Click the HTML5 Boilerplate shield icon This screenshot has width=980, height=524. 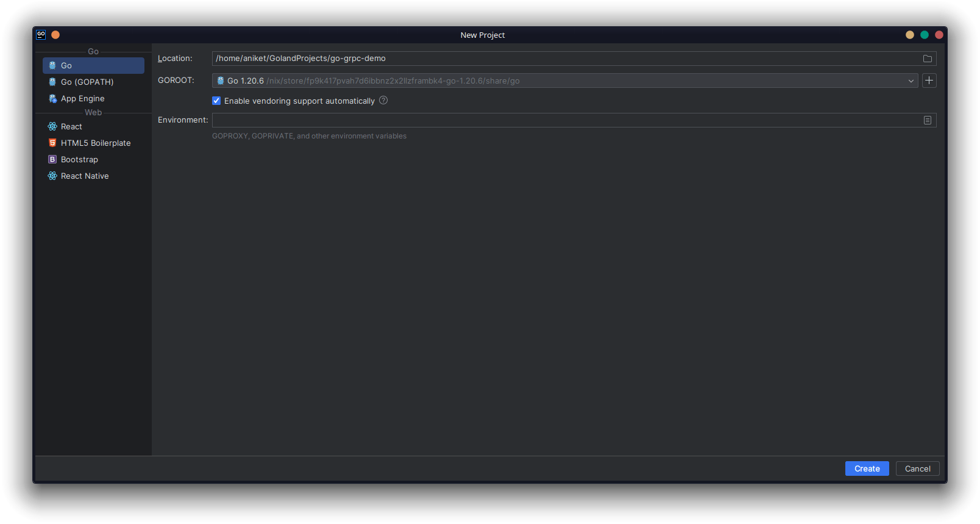52,143
